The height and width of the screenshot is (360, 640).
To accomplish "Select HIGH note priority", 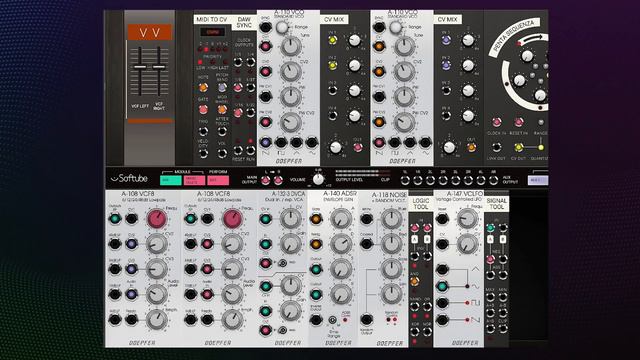I will (x=213, y=62).
